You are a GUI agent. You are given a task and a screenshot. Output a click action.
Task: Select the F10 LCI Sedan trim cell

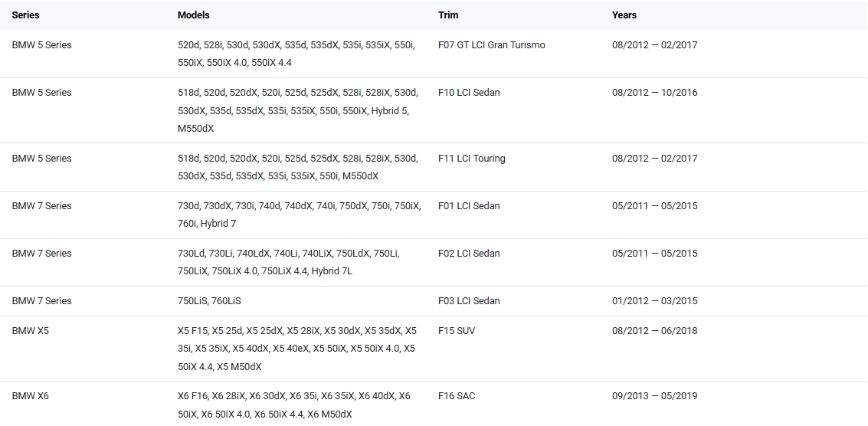(468, 92)
